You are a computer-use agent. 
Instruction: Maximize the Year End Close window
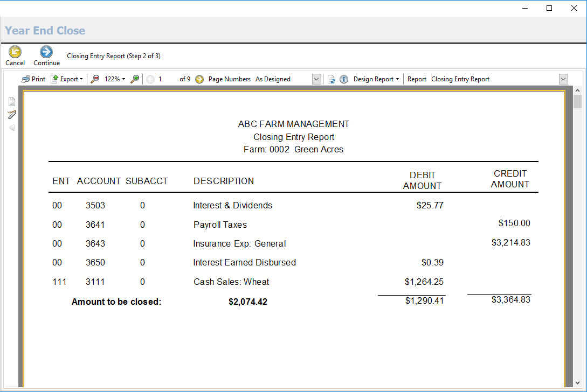pyautogui.click(x=549, y=8)
